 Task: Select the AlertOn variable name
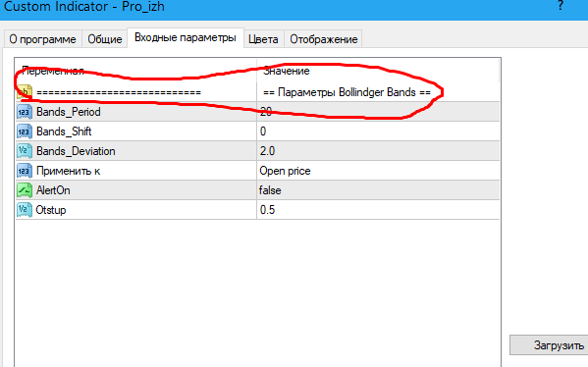pyautogui.click(x=53, y=190)
